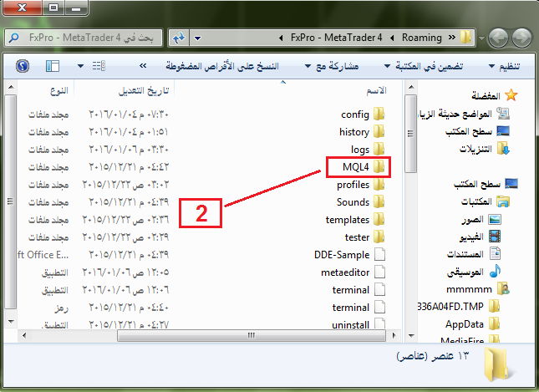Expand the view options dropdown arrow
The image size is (539, 392).
click(80, 66)
